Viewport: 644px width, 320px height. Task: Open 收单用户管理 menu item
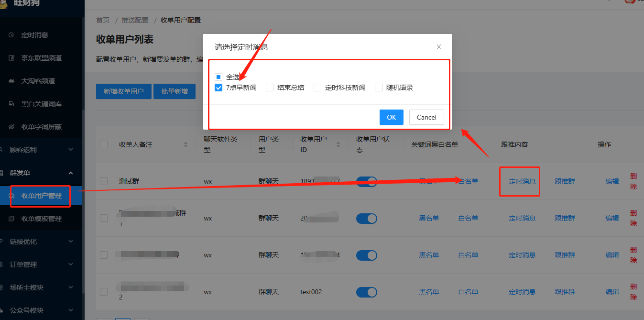coord(41,196)
